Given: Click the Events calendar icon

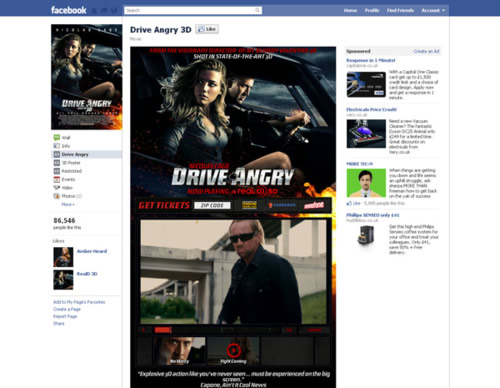Looking at the screenshot, I should pos(57,179).
